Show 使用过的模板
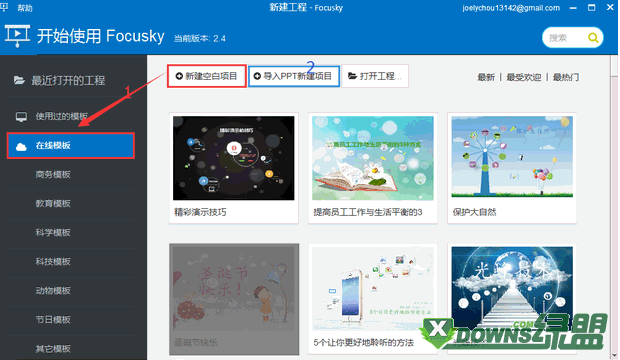Viewport: 620px width, 360px height. pos(61,116)
